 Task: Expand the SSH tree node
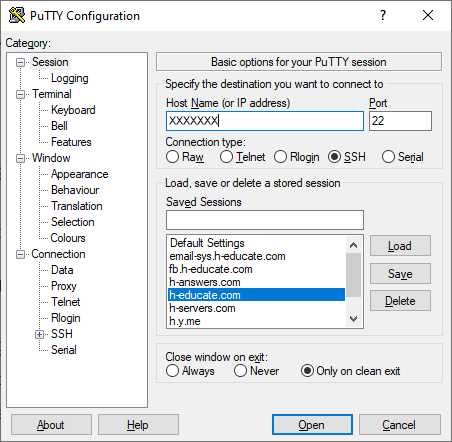(40, 334)
